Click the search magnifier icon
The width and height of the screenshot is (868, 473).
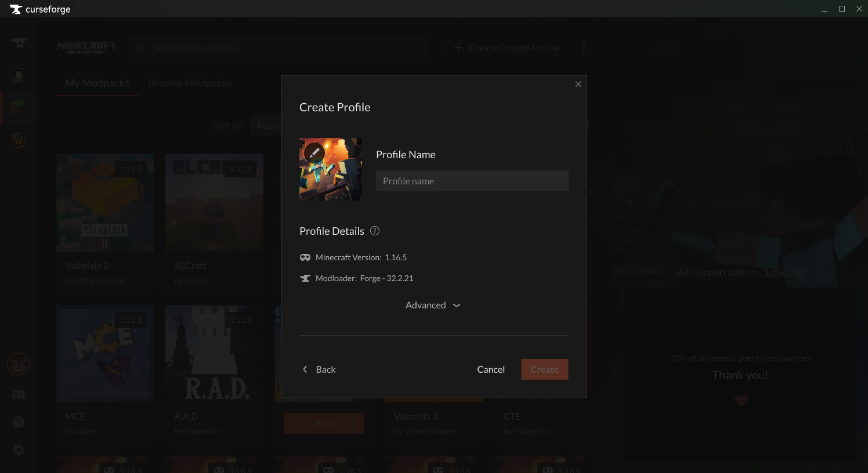click(140, 48)
